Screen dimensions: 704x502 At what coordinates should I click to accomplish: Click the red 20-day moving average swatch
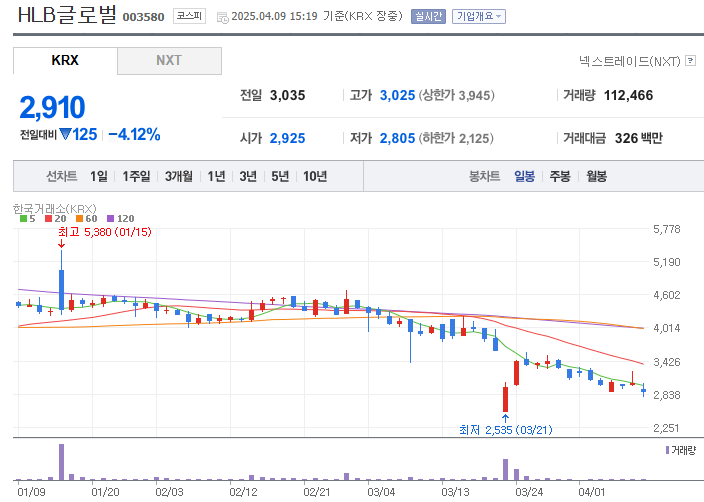48,219
